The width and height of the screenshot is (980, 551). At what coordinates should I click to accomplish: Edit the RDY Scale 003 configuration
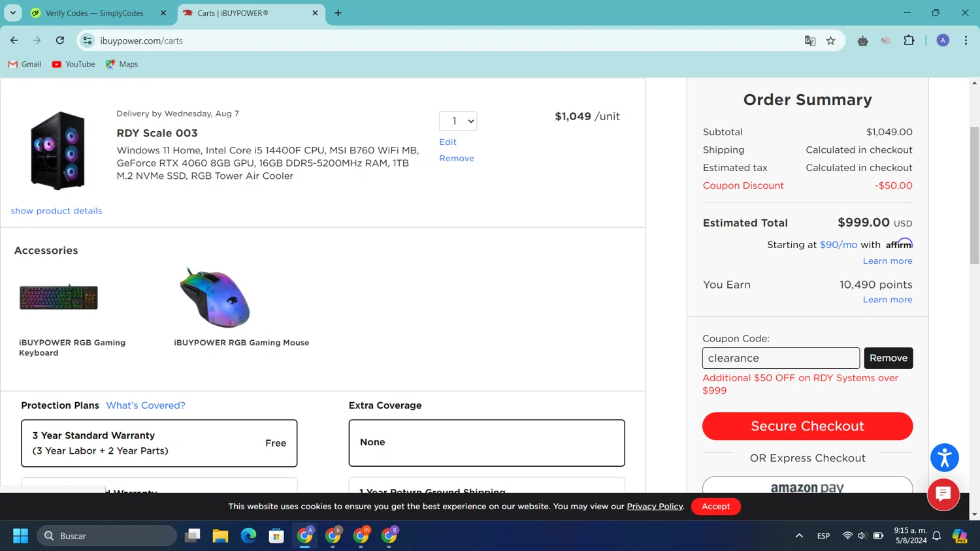[x=448, y=142]
